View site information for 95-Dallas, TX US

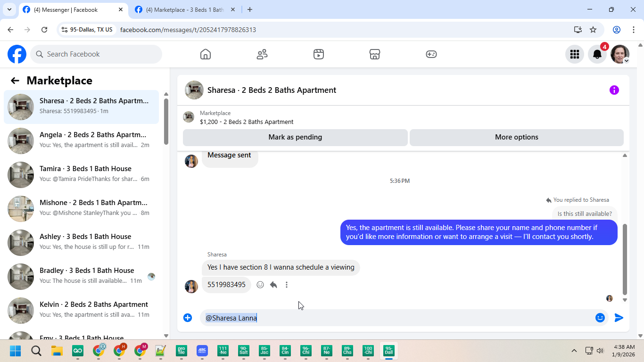[x=87, y=30]
